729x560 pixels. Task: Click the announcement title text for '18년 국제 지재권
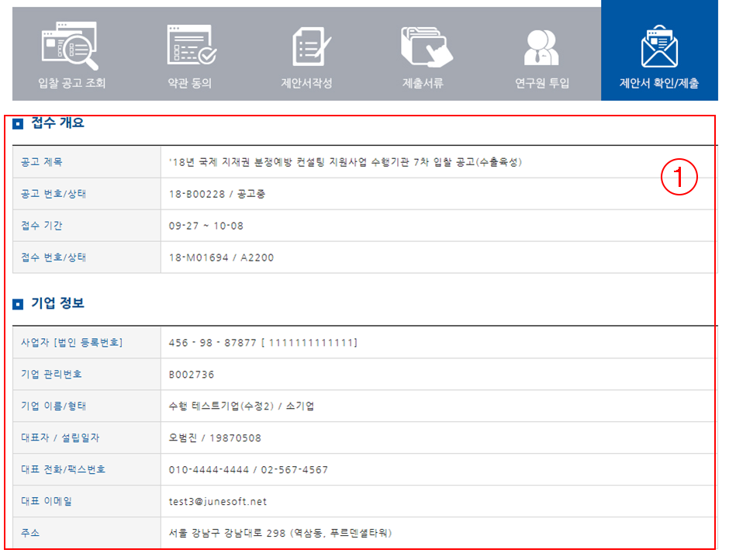345,162
